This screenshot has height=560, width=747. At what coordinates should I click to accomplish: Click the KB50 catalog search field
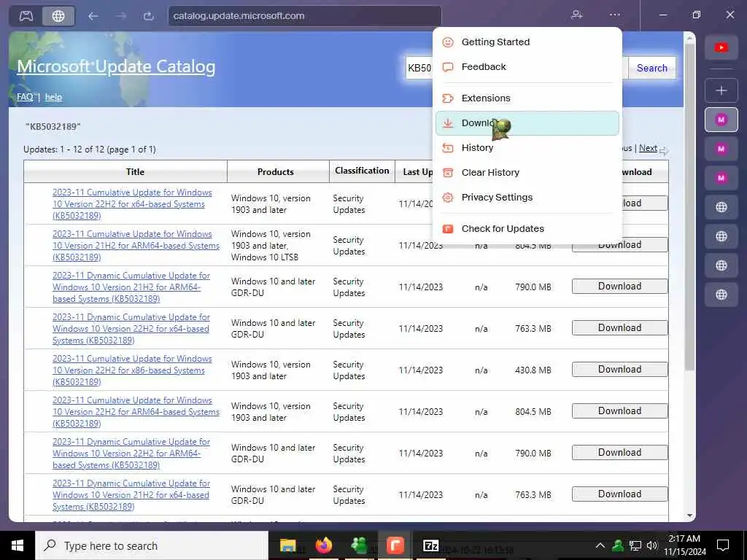[419, 68]
